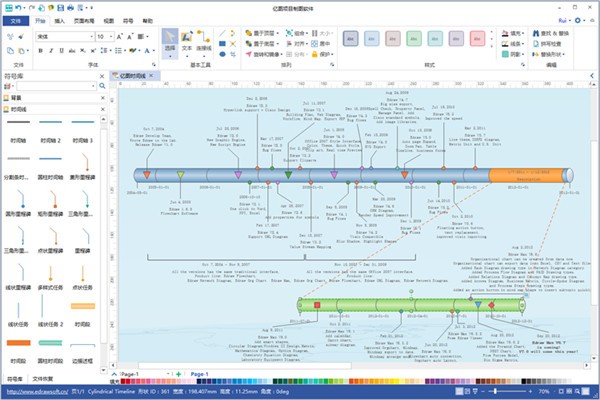Click the Bold formatting icon
This screenshot has height=400, width=600.
point(40,50)
